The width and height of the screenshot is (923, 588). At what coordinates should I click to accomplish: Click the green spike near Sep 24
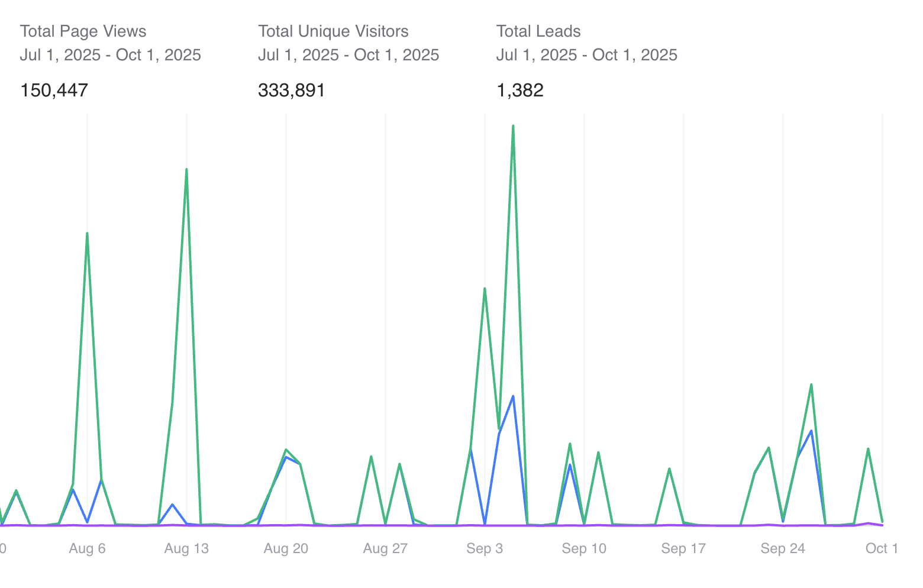[811, 385]
